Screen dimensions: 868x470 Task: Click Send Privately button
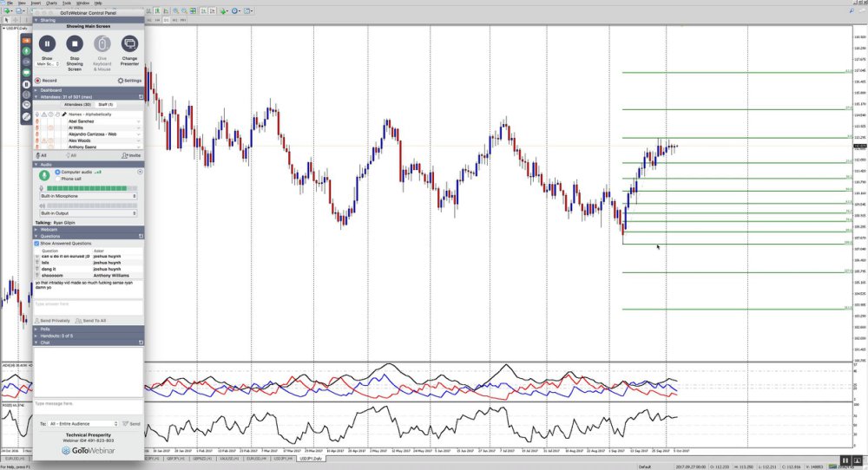point(53,321)
